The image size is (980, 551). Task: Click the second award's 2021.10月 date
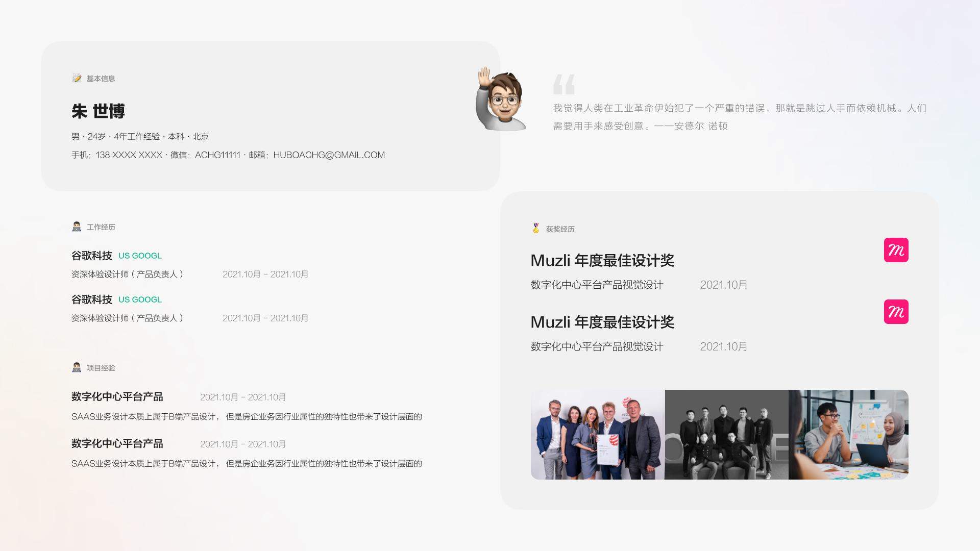click(724, 346)
